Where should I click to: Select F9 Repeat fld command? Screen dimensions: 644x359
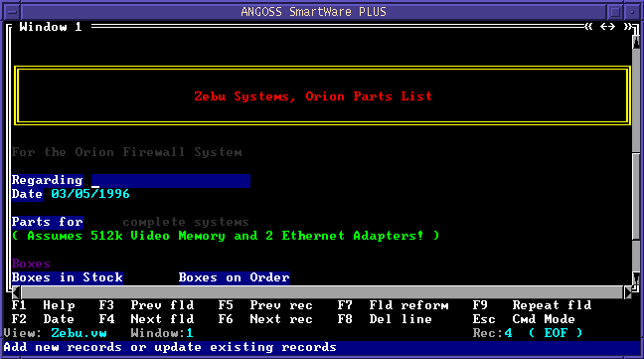pyautogui.click(x=533, y=305)
